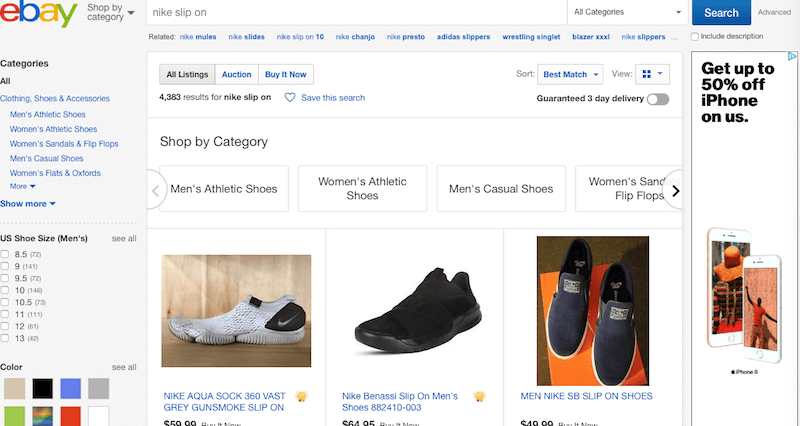Click see all for Color filter

124,367
